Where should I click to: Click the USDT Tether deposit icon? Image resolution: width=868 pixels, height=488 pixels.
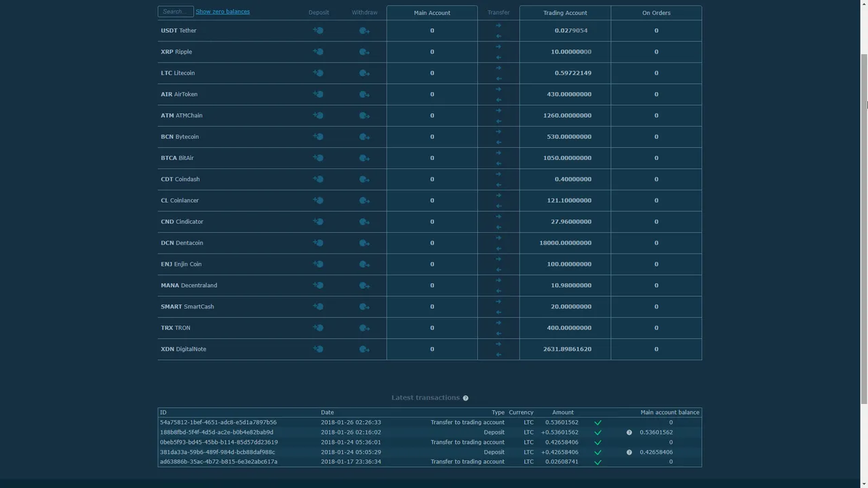pos(318,30)
